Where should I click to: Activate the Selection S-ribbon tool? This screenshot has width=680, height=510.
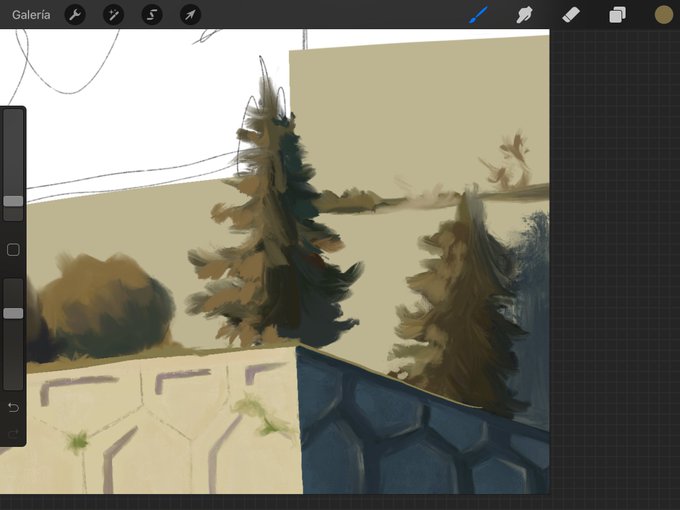pos(152,15)
